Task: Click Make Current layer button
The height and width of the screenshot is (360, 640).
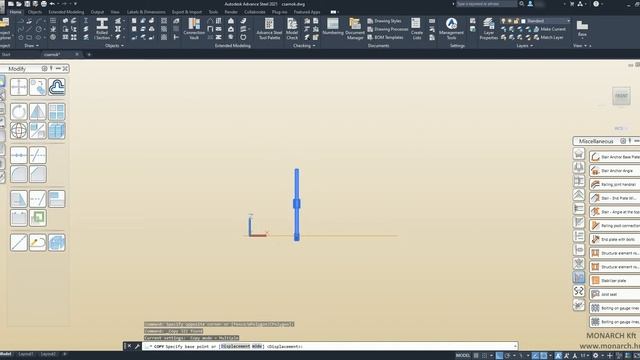Action: pyautogui.click(x=550, y=29)
